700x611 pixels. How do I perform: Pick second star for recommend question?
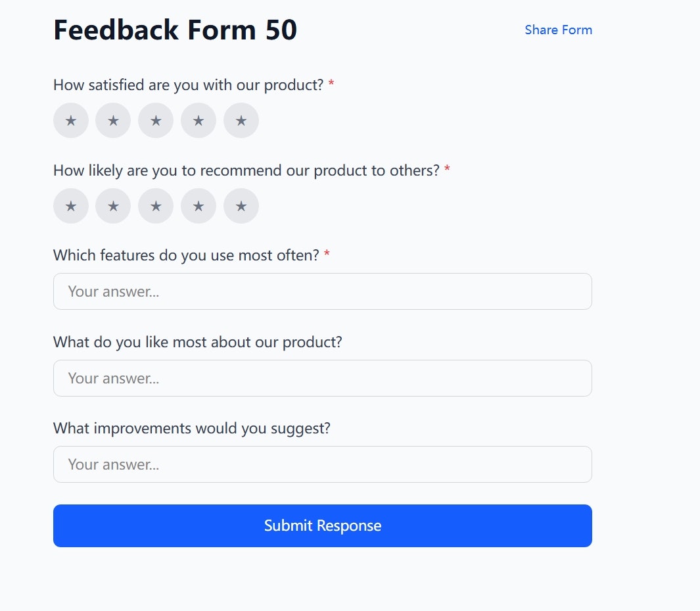[113, 206]
